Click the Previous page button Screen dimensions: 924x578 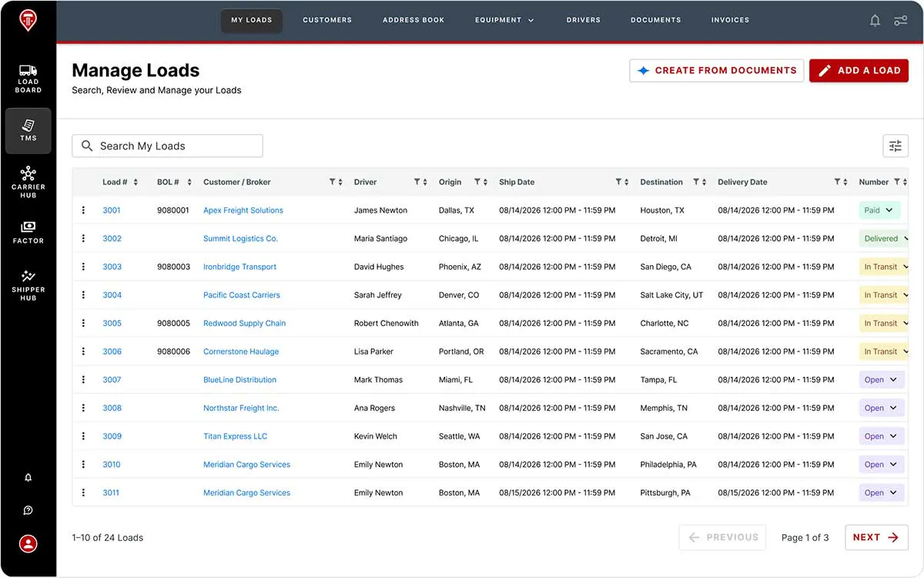point(722,537)
